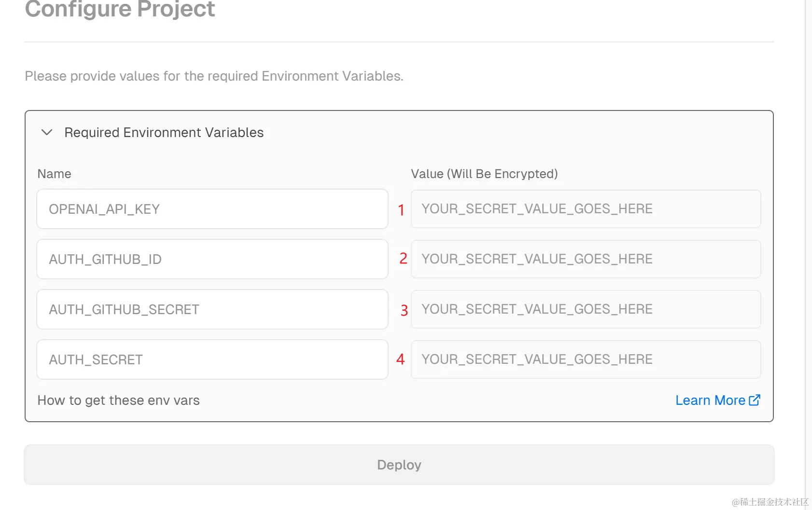Focus the OPENAI_API_KEY name field
This screenshot has height=510, width=812.
click(x=212, y=209)
